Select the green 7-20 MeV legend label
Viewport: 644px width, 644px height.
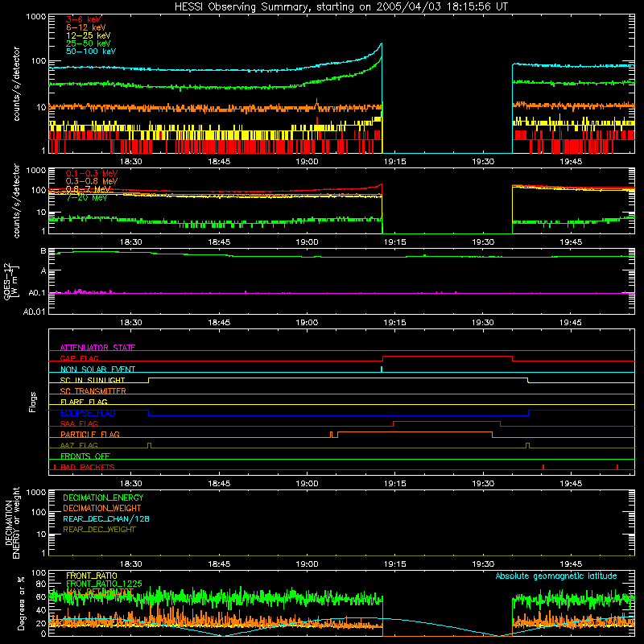[86, 197]
